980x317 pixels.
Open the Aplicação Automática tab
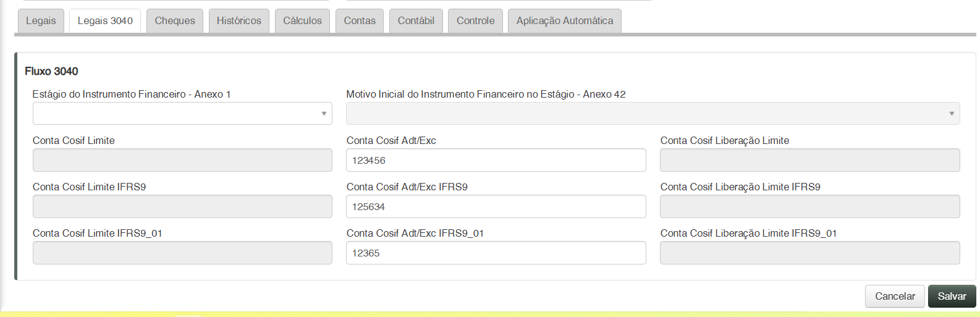point(565,20)
